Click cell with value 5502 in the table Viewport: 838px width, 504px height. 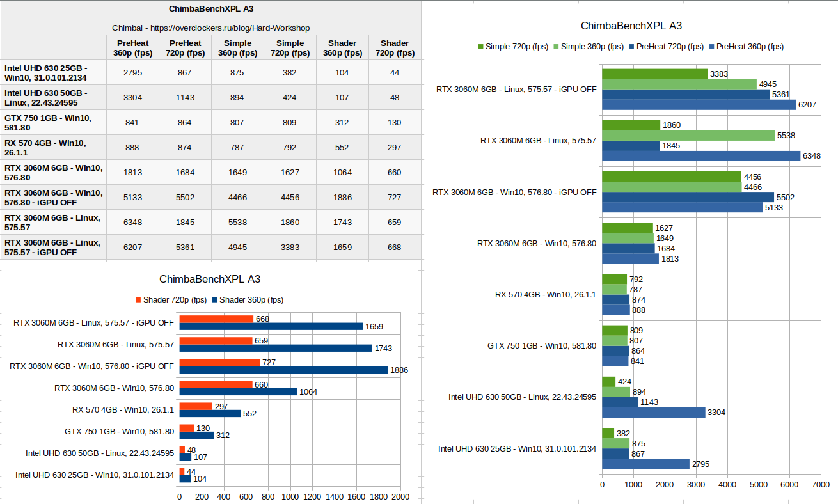(185, 198)
